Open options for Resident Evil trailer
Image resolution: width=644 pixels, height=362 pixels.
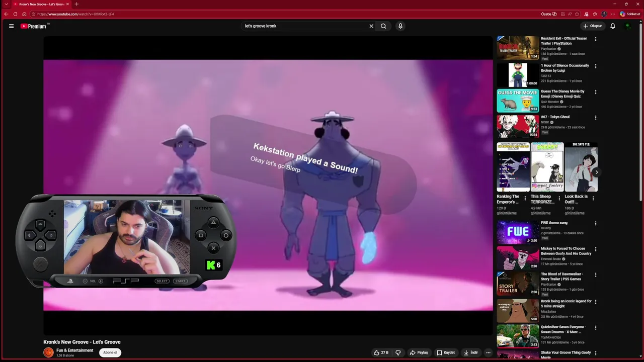coord(596,39)
